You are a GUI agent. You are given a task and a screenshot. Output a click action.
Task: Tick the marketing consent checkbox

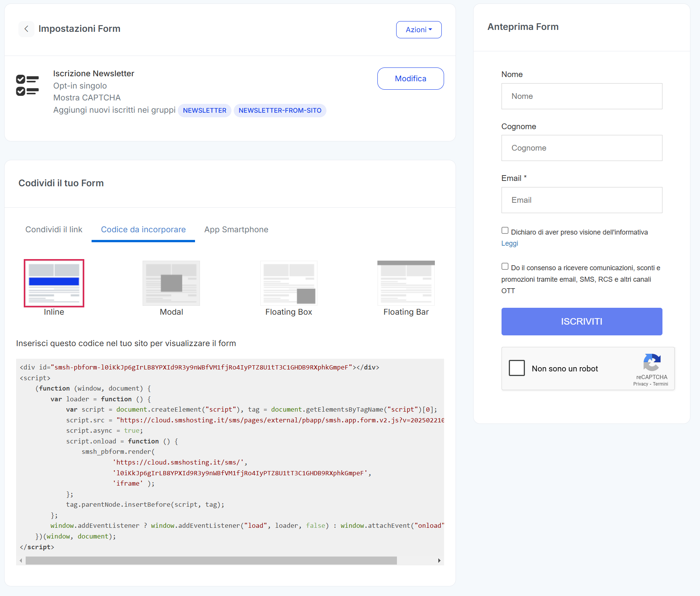(x=505, y=266)
